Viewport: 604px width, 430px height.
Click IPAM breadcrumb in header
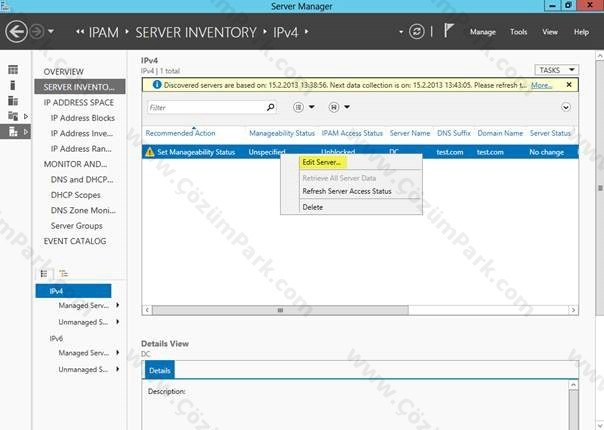pos(104,32)
